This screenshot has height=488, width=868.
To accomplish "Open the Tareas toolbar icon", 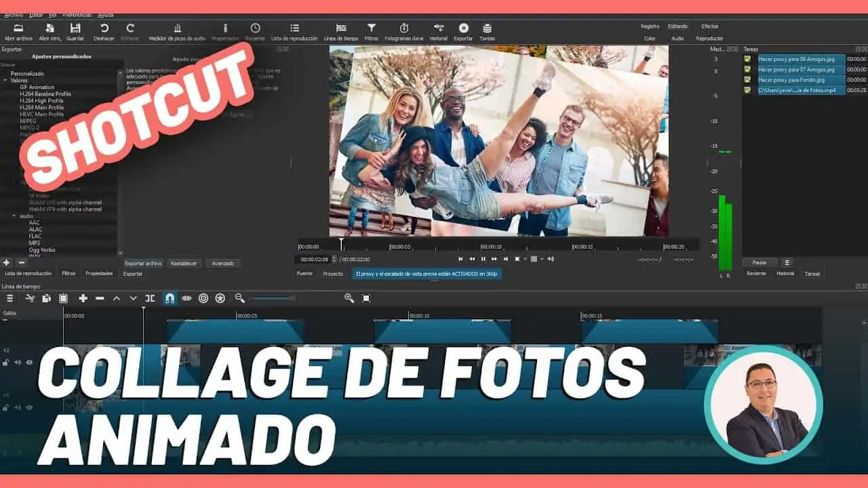I will (487, 28).
